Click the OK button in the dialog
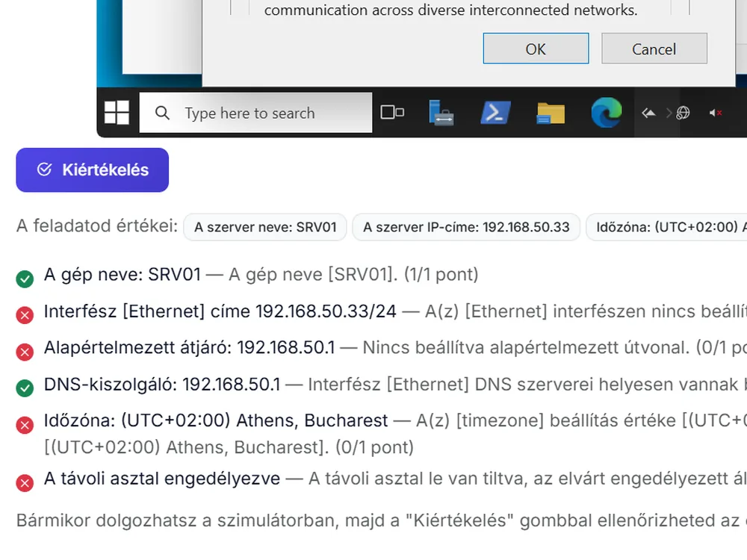The height and width of the screenshot is (560, 747). pyautogui.click(x=536, y=48)
